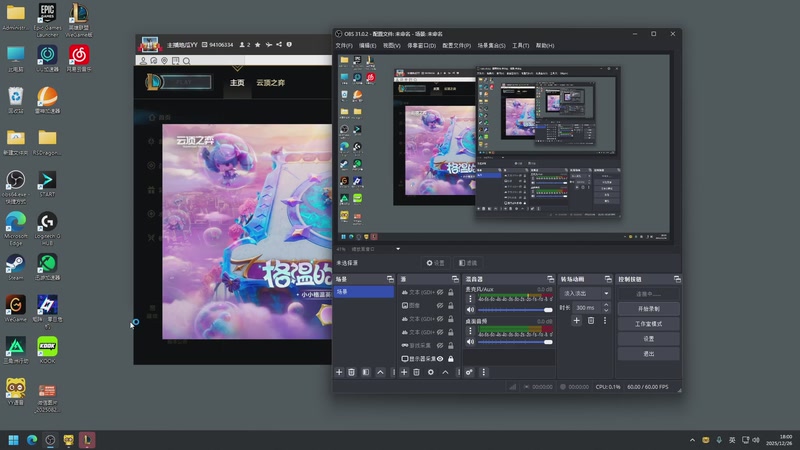Viewport: 800px width, 450px height.
Task: Add a new scene with plus icon
Action: [x=339, y=372]
